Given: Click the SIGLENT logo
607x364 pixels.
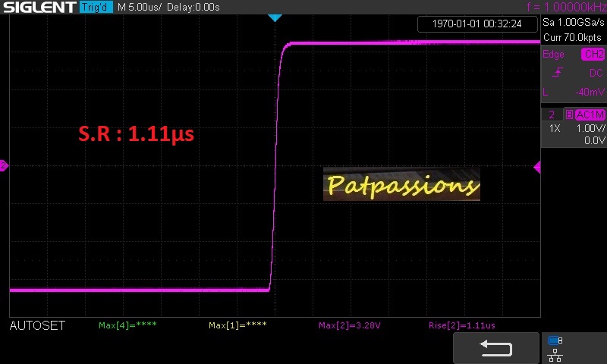Looking at the screenshot, I should click(x=39, y=8).
